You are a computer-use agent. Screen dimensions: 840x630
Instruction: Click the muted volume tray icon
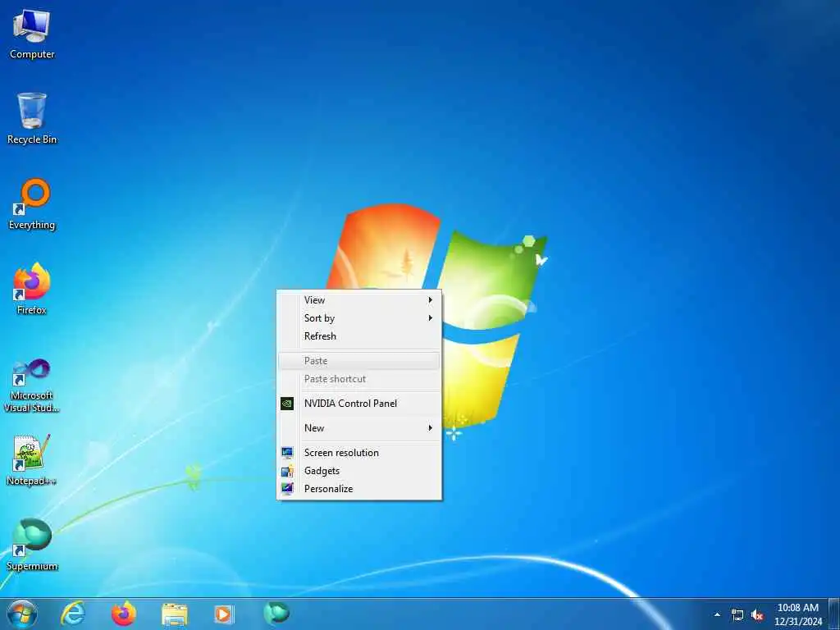pyautogui.click(x=757, y=615)
